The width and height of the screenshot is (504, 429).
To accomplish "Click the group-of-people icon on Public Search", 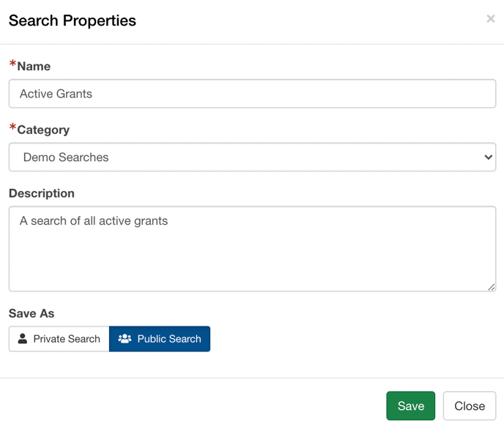I will (x=125, y=339).
